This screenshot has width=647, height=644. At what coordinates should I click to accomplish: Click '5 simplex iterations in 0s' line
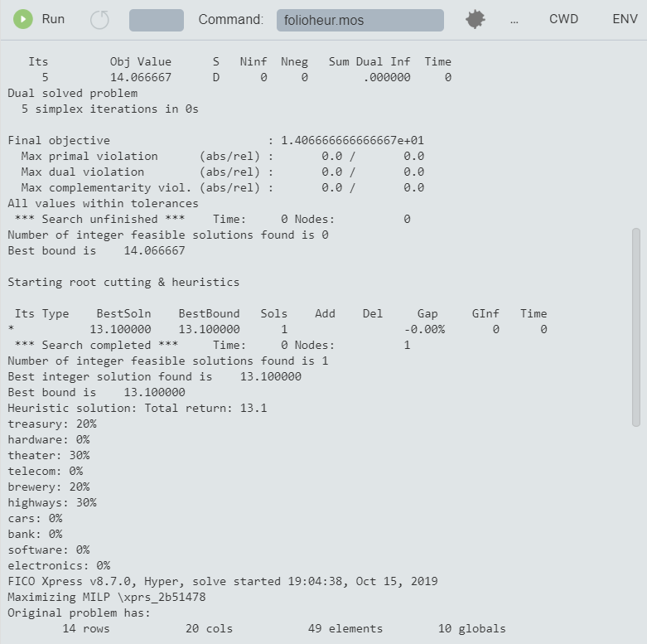coord(109,109)
